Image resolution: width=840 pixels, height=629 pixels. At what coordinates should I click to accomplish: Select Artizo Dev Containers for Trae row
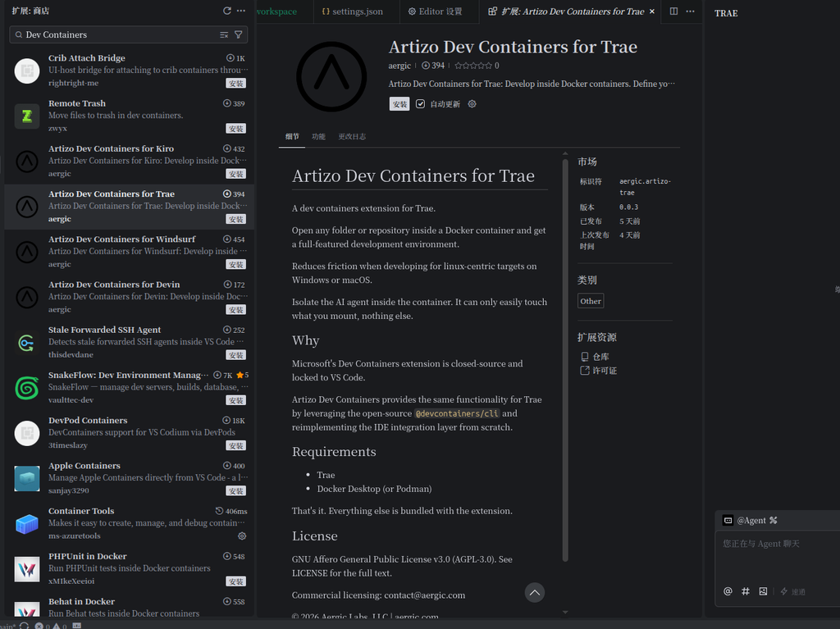click(129, 207)
